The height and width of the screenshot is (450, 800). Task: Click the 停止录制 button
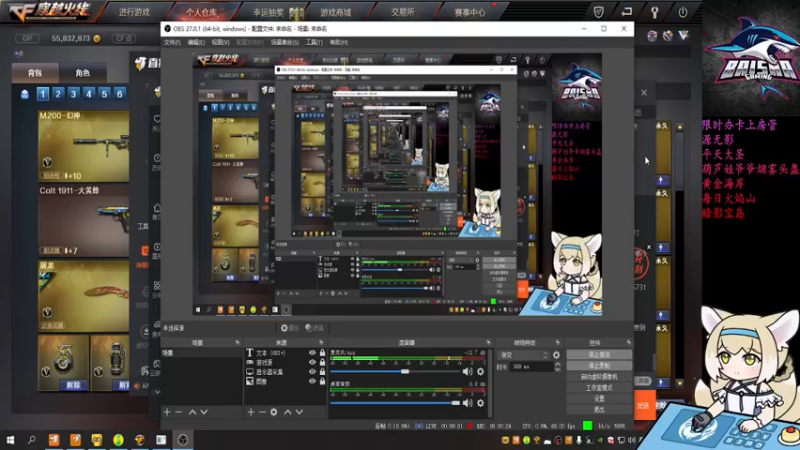(599, 366)
